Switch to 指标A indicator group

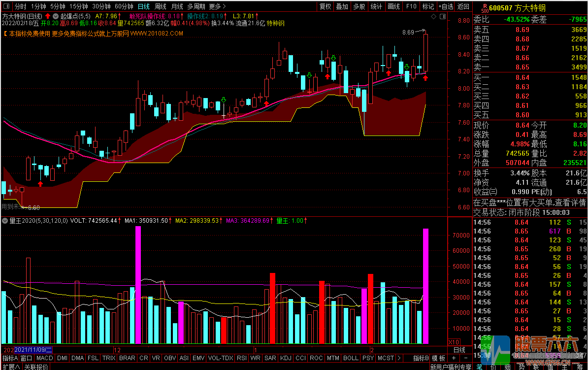pyautogui.click(x=10, y=358)
